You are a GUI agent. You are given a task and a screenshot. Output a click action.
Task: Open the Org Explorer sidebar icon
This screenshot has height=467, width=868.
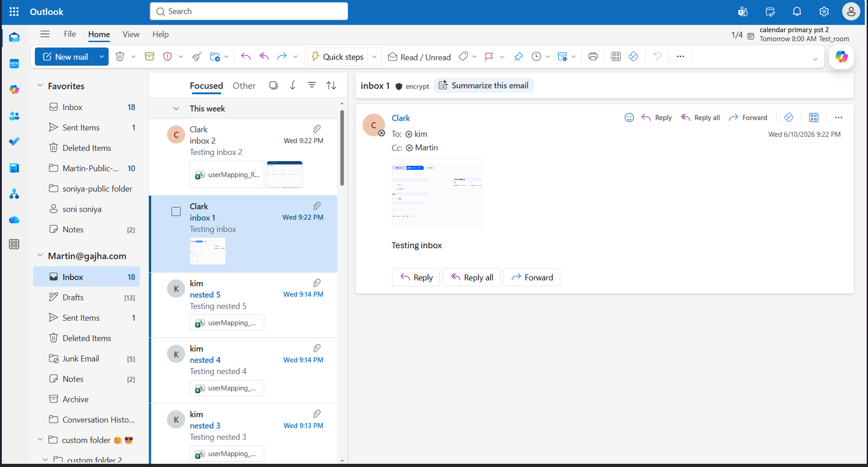(x=14, y=194)
